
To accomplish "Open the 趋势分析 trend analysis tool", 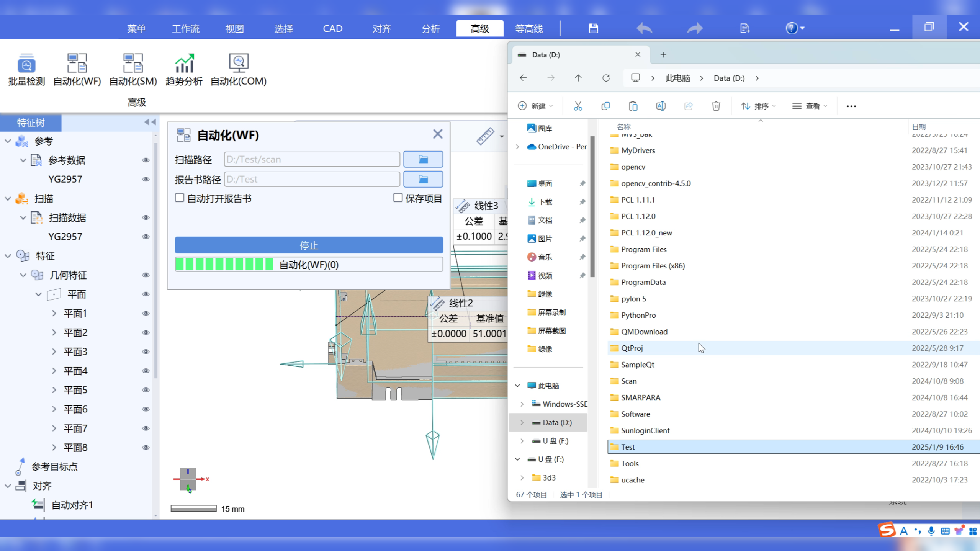I will tap(184, 70).
